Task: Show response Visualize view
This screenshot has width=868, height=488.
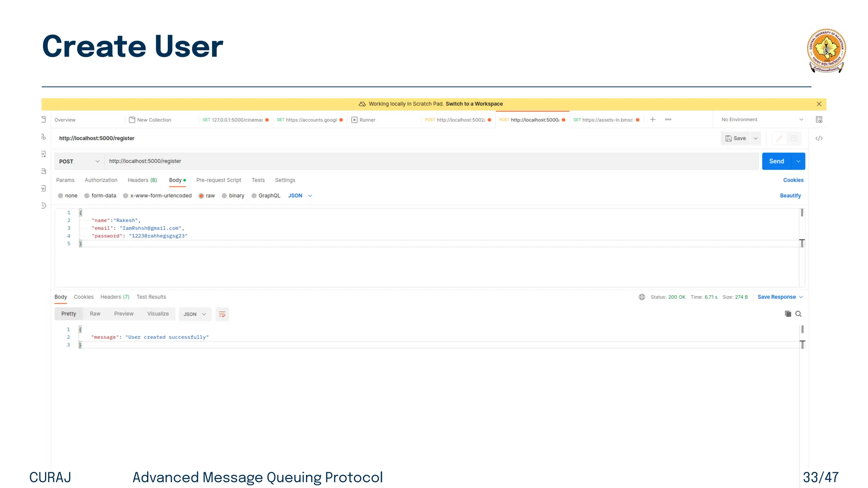Action: (158, 314)
